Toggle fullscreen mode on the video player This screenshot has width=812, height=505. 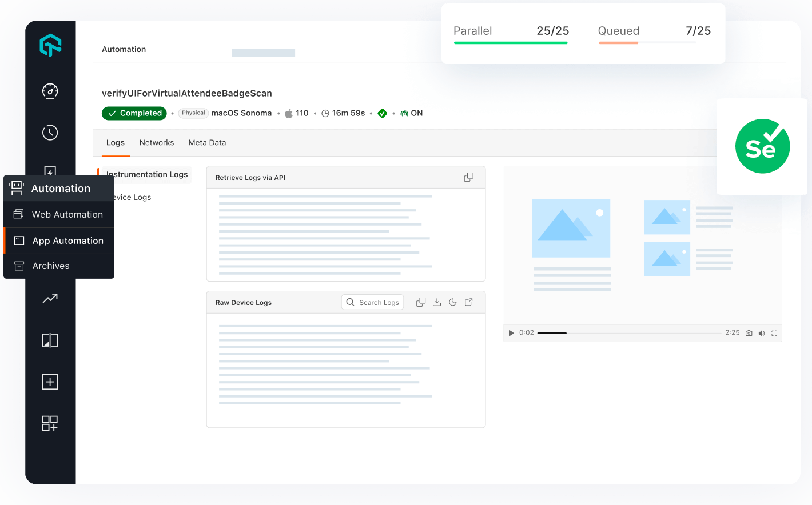[x=775, y=333]
